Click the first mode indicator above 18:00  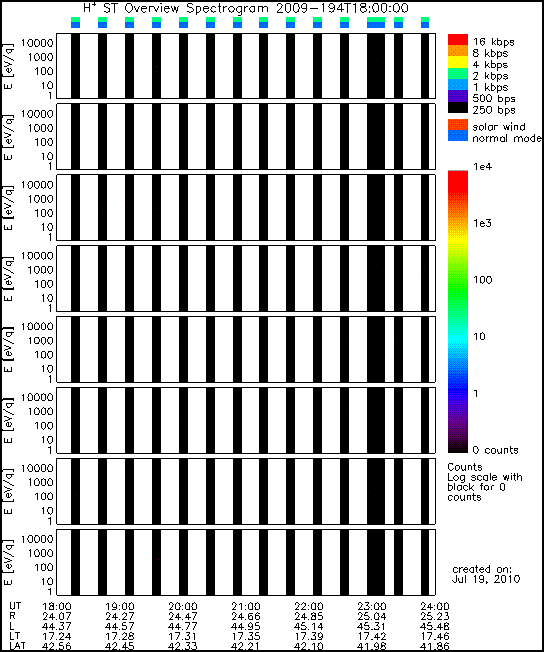[x=75, y=22]
